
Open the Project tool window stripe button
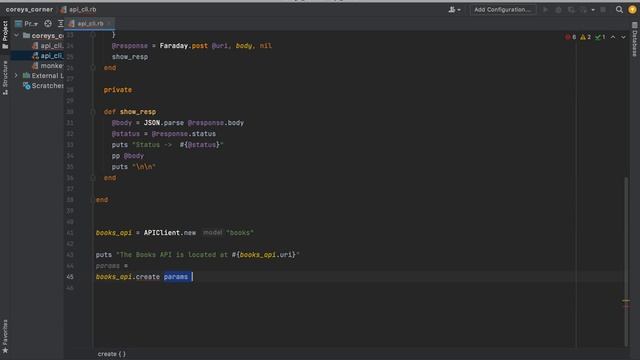click(5, 35)
